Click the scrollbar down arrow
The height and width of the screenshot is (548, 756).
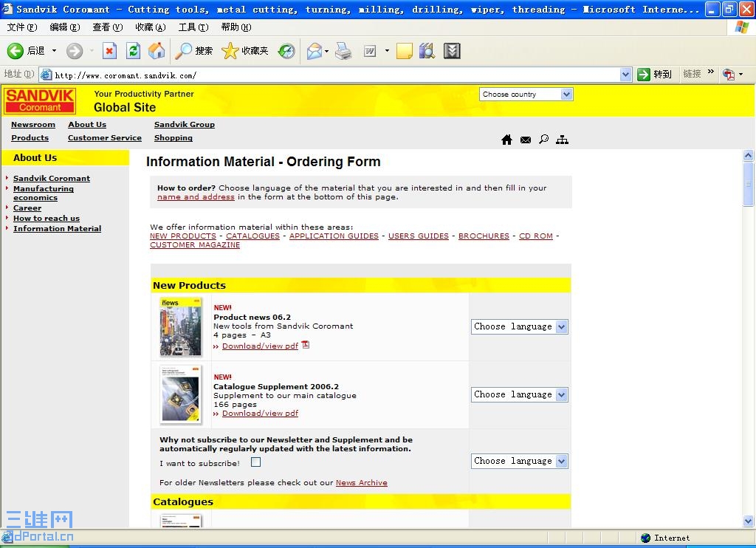(x=748, y=521)
